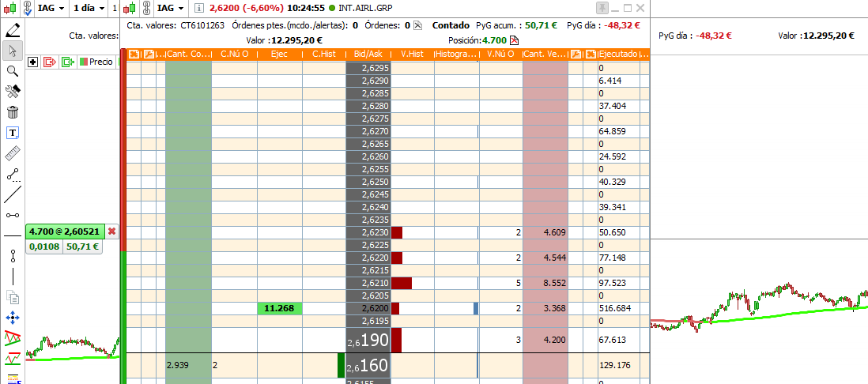This screenshot has height=384, width=868.
Task: Toggle the chain link in ladder window
Action: [147, 9]
